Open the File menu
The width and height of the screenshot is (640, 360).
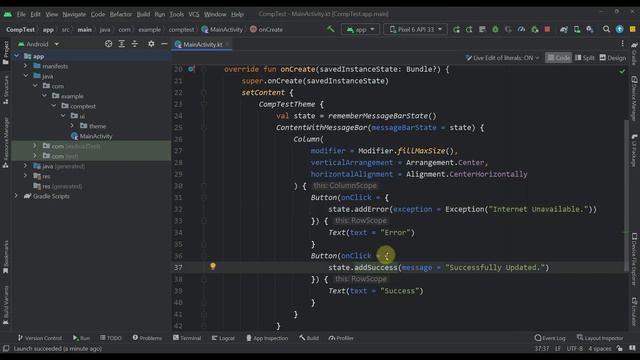[21, 14]
